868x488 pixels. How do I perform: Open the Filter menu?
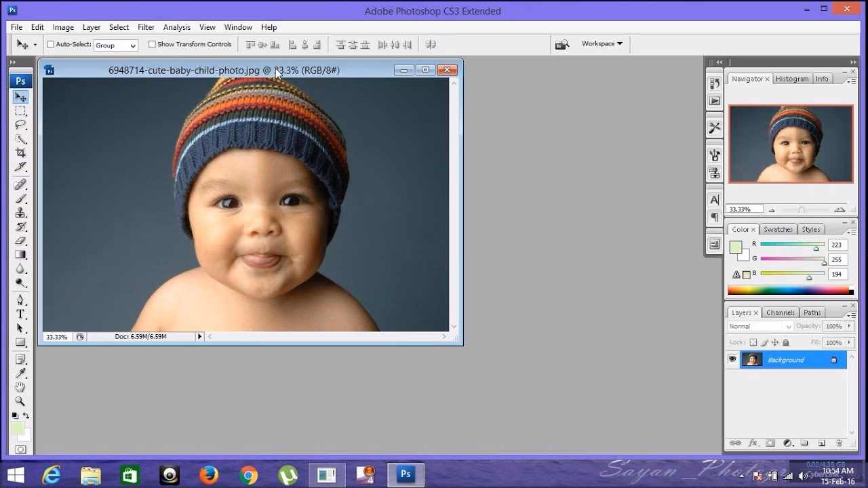pos(146,27)
